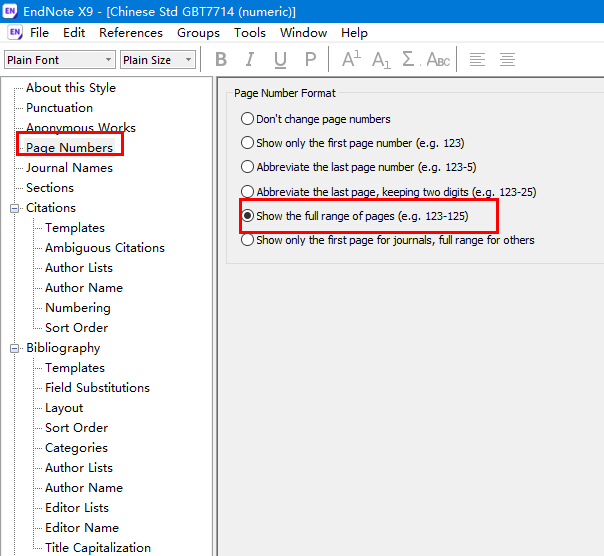Open Author Name under Bibliography

click(x=84, y=488)
